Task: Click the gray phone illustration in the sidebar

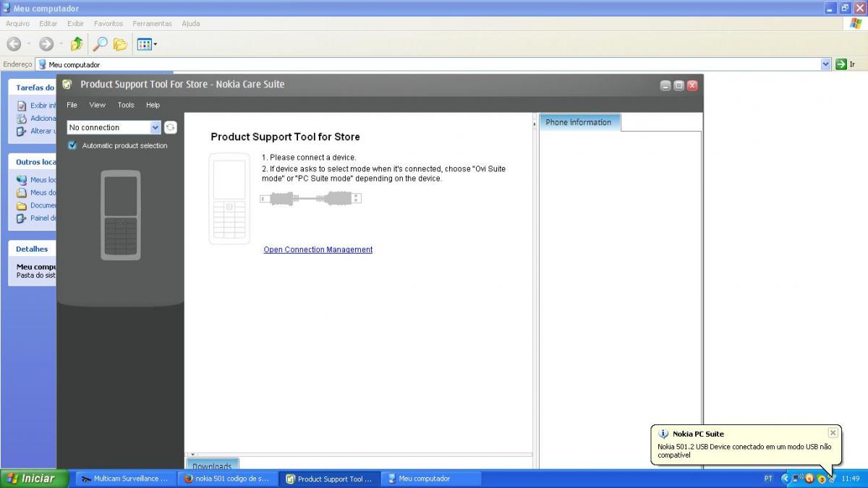Action: click(x=120, y=215)
